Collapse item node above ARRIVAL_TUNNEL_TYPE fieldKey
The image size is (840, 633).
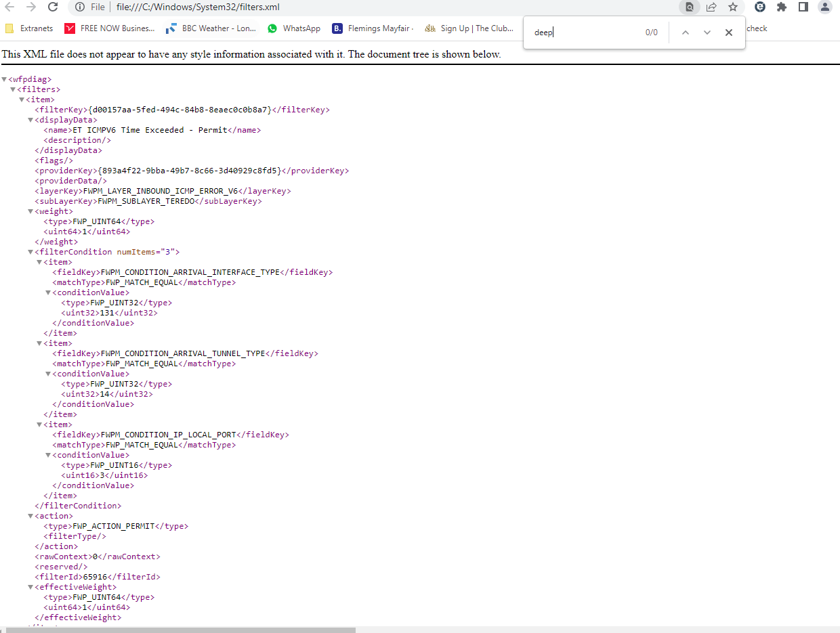coord(39,343)
